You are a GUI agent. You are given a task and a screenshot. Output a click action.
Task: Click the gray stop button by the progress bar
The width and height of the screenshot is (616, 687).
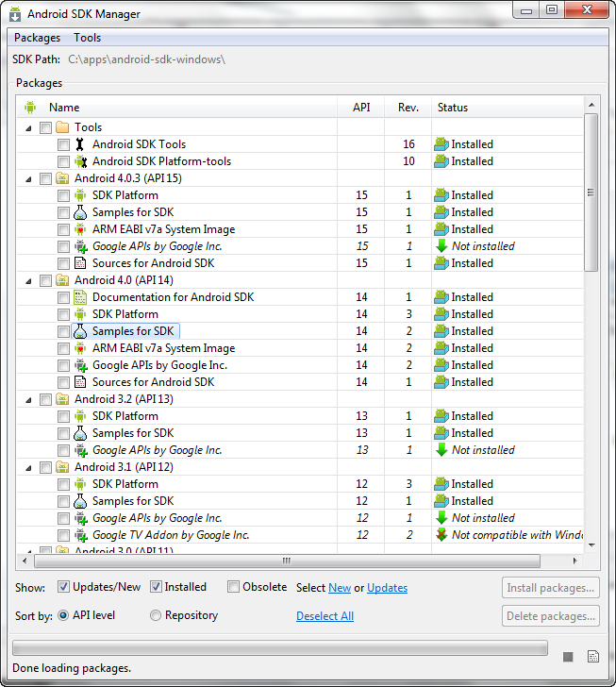pos(568,657)
